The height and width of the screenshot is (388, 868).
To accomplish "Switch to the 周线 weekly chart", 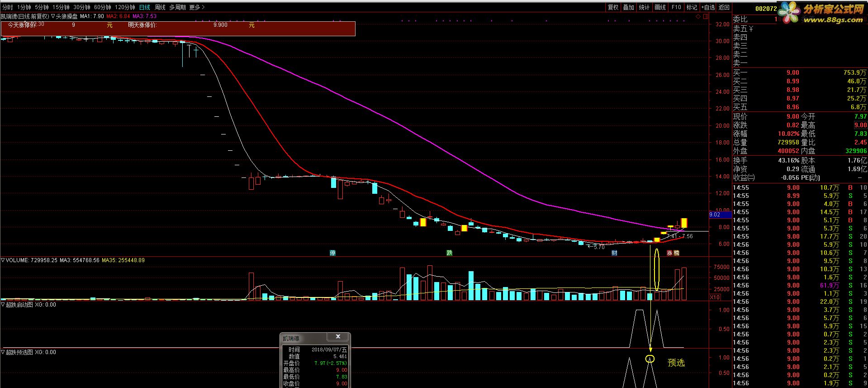I will [x=160, y=7].
